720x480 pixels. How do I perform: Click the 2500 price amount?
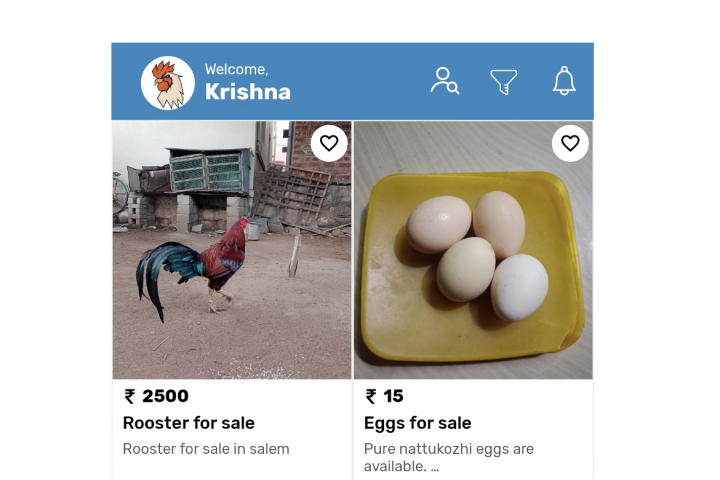click(165, 396)
